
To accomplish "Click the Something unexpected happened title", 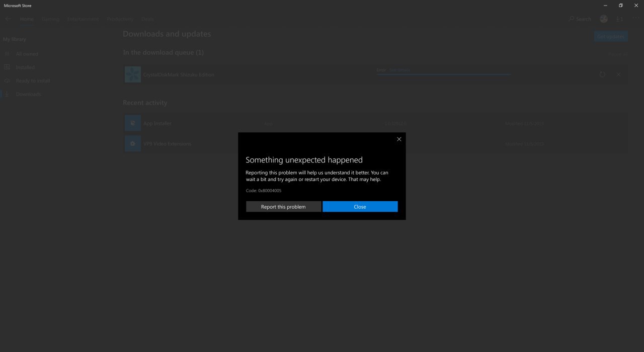I will click(x=304, y=160).
